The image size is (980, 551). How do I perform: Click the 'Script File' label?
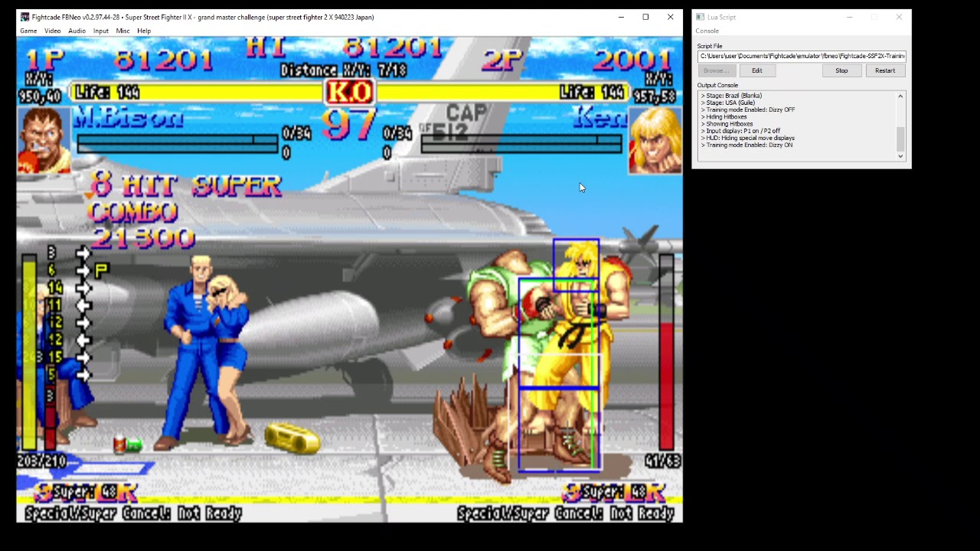point(710,46)
